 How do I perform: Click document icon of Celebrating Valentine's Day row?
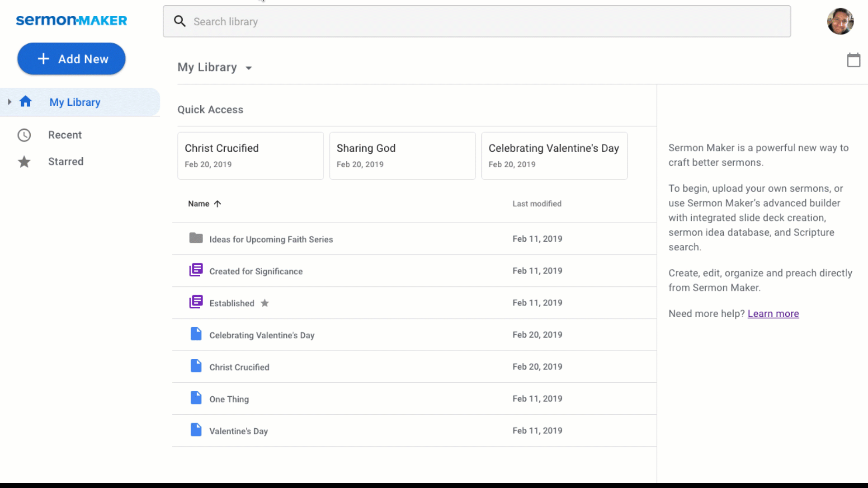pyautogui.click(x=196, y=334)
